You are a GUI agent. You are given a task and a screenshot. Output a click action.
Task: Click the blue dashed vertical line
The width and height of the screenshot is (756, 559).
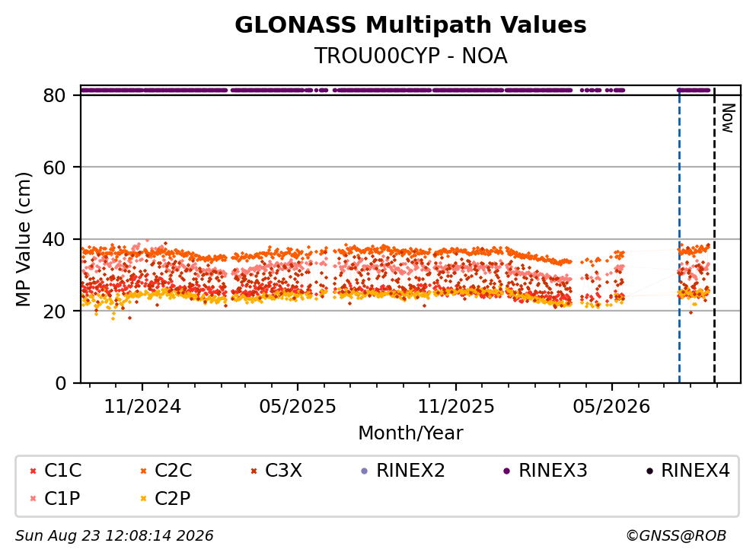click(x=679, y=236)
